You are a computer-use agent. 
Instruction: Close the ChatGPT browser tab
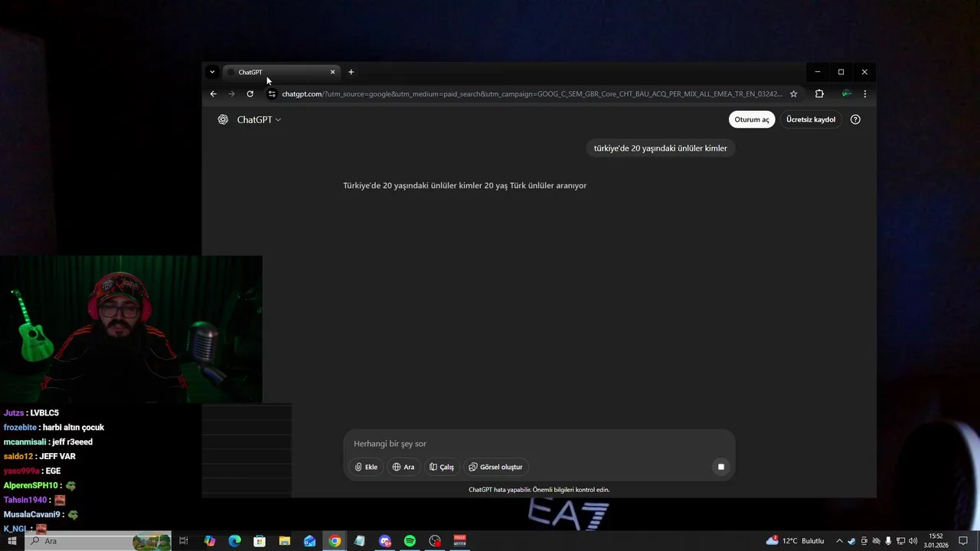[x=332, y=72]
